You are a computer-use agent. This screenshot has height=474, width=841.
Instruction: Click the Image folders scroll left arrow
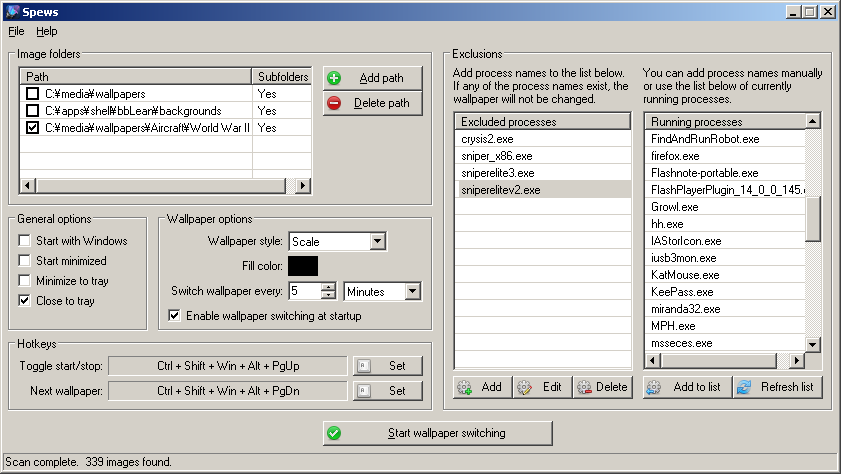click(28, 186)
